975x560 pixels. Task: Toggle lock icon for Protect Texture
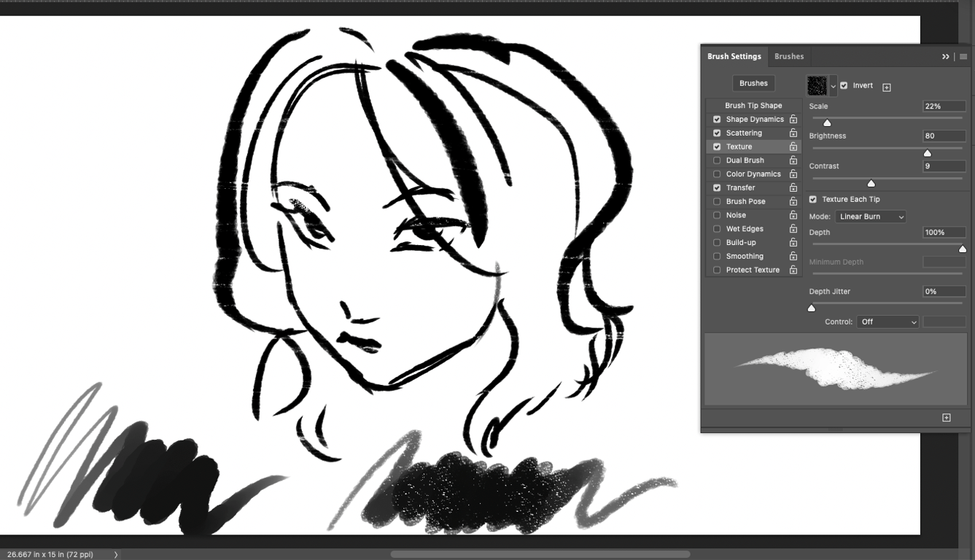click(x=793, y=270)
